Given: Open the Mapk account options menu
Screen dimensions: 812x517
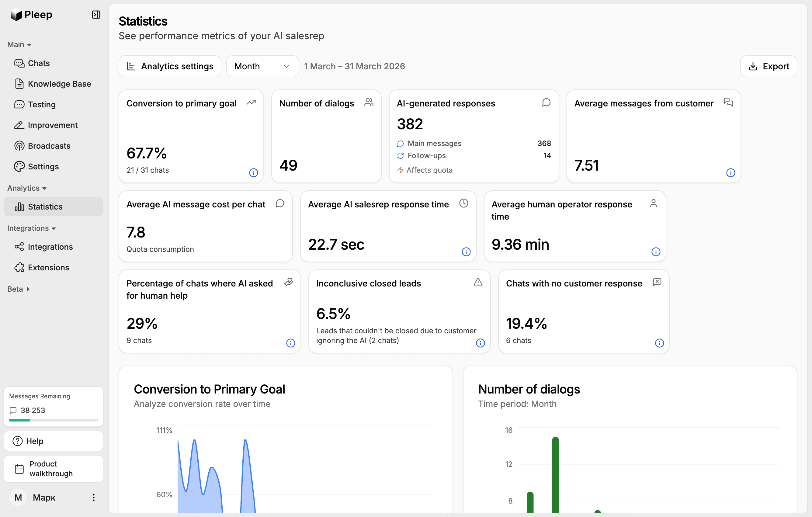Looking at the screenshot, I should (93, 497).
